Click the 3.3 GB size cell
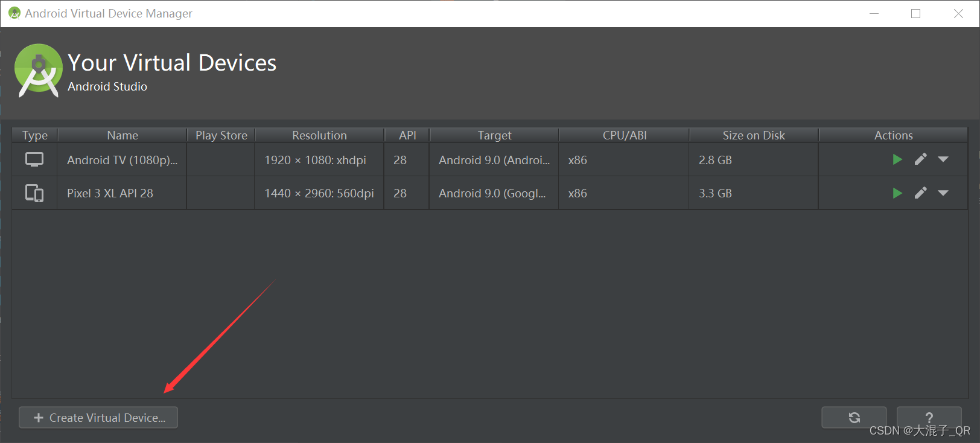This screenshot has width=980, height=443. (754, 193)
